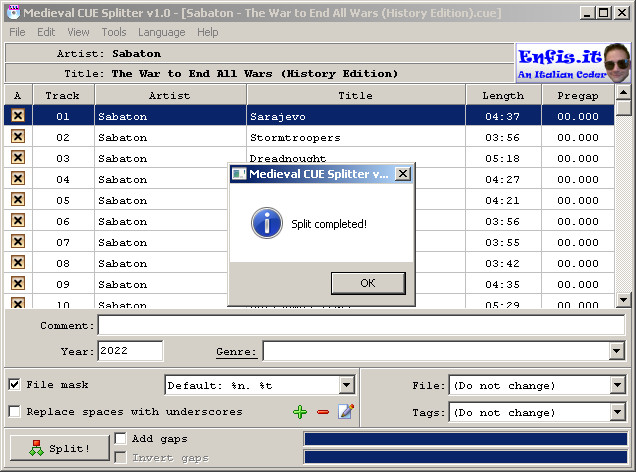The height and width of the screenshot is (472, 636).
Task: Click the Track column header
Action: click(x=63, y=95)
